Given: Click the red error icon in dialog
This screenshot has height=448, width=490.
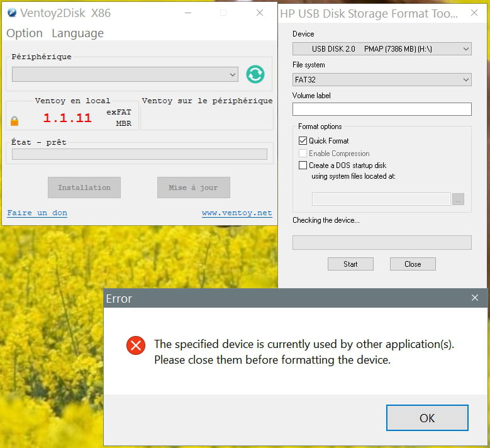Looking at the screenshot, I should [x=135, y=345].
